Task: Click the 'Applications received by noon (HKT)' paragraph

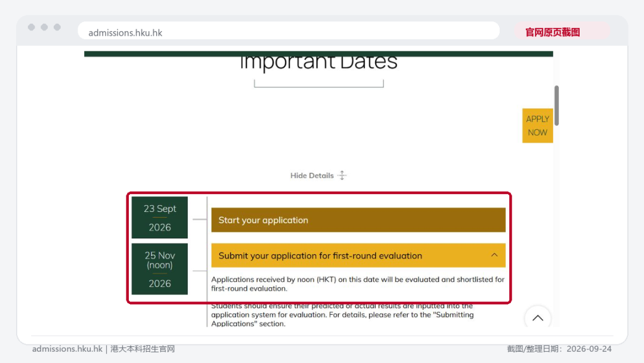Action: click(x=358, y=284)
